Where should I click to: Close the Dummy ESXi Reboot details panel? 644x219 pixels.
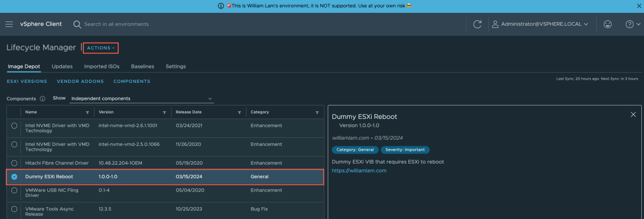tap(633, 115)
